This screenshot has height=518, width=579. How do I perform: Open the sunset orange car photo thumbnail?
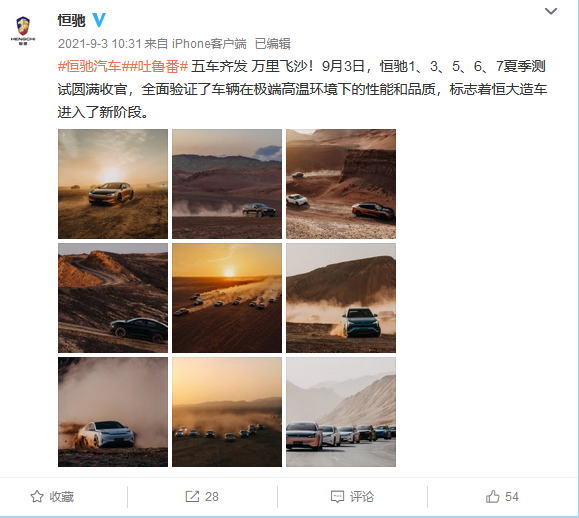pyautogui.click(x=113, y=184)
